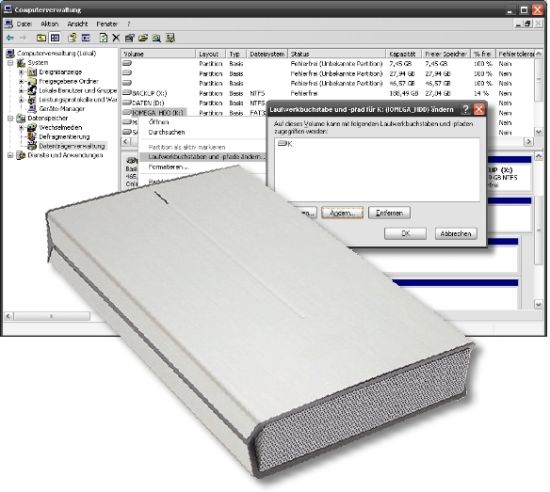Click the Up One Level folder icon
Screen dimensions: 550x492
(x=41, y=38)
